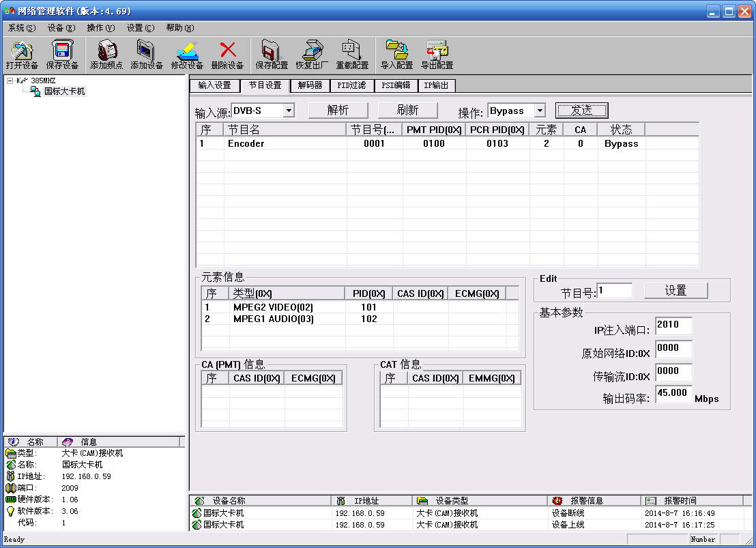Screen dimensions: 756x548
Task: Click the 重载配置 toolbar icon
Action: [352, 51]
